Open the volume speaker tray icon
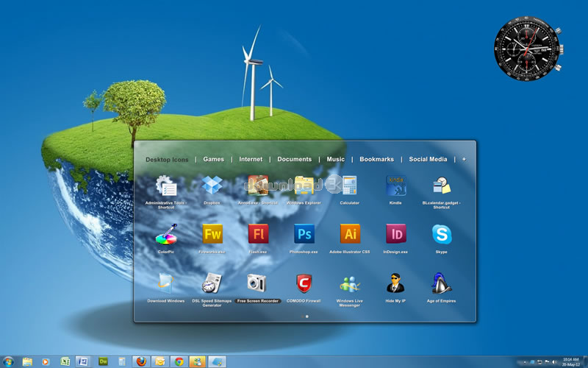Image resolution: width=588 pixels, height=368 pixels. [554, 362]
